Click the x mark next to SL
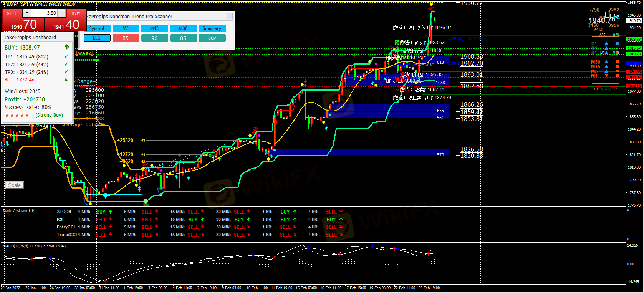Image resolution: width=644 pixels, height=293 pixels. [x=66, y=80]
